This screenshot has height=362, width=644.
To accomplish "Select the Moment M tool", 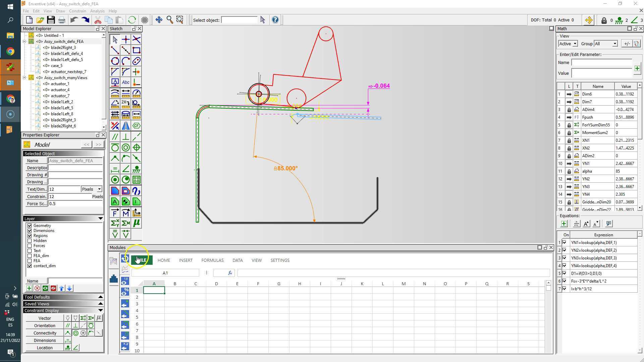I will [x=126, y=213].
